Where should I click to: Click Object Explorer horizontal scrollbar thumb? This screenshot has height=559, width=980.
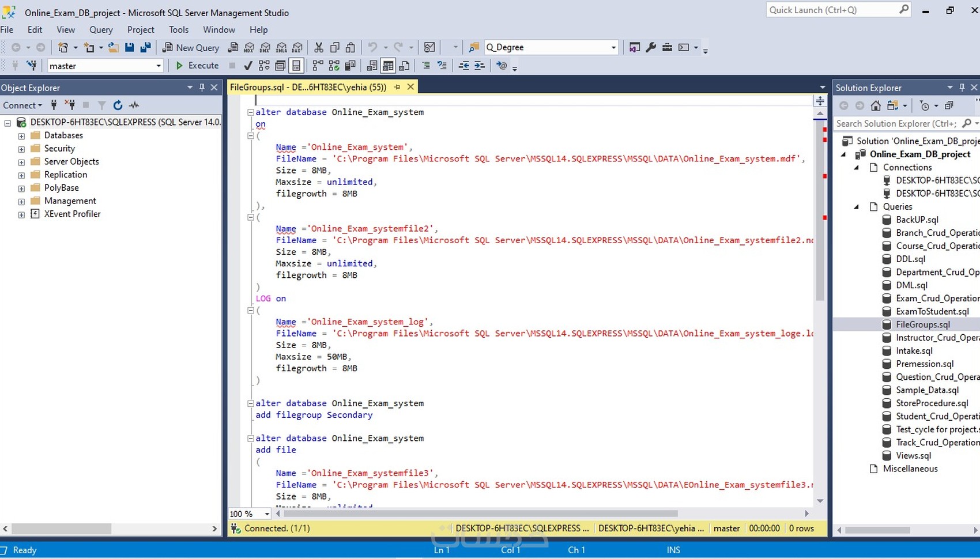point(62,528)
